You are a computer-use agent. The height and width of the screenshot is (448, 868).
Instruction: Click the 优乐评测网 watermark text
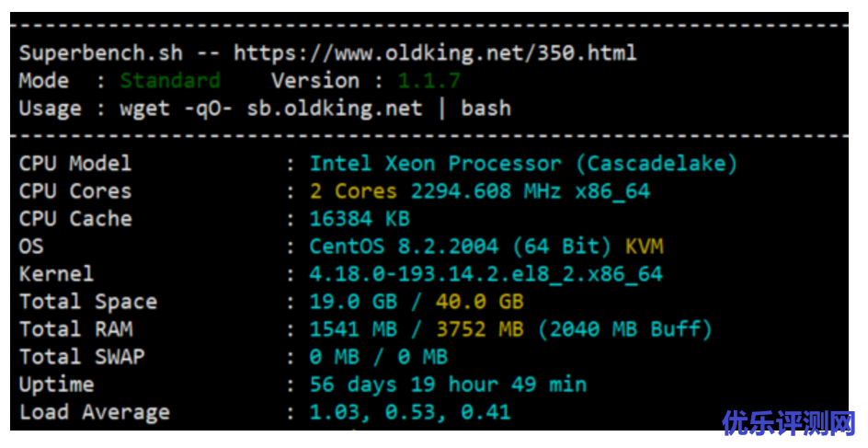click(789, 422)
